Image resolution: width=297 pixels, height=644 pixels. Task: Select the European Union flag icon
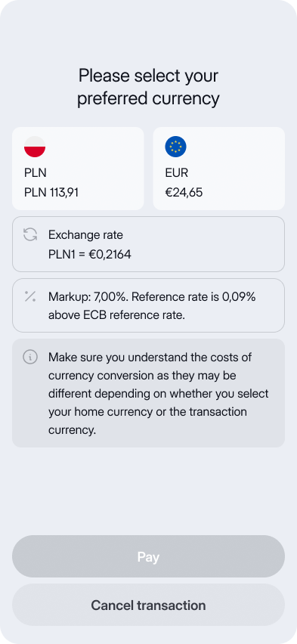[x=176, y=147]
